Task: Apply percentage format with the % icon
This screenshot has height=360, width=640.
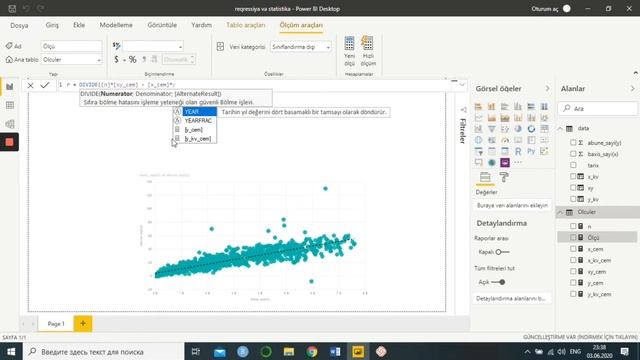Action: point(133,60)
